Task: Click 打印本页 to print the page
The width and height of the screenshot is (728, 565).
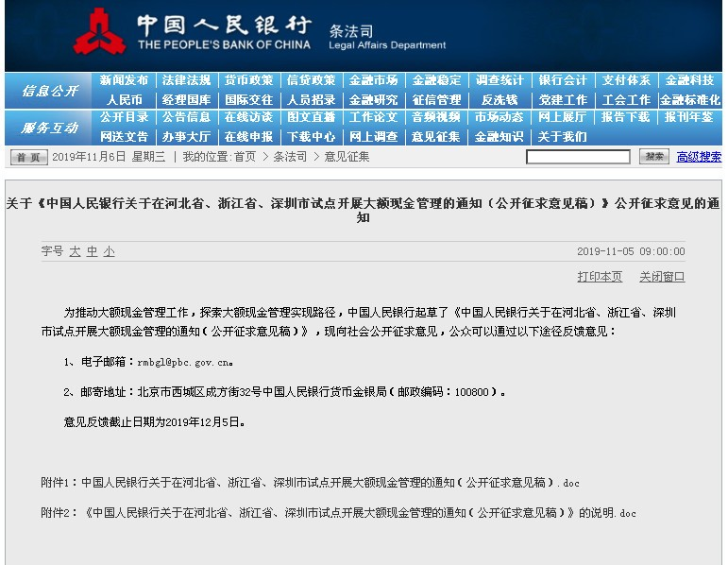Action: coord(600,277)
